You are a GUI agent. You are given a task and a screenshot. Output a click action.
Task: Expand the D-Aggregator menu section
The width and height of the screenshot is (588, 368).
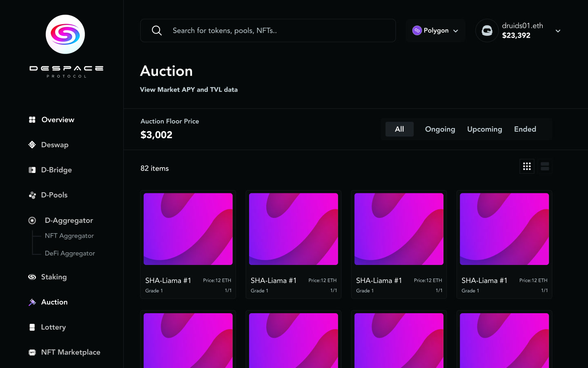click(61, 220)
